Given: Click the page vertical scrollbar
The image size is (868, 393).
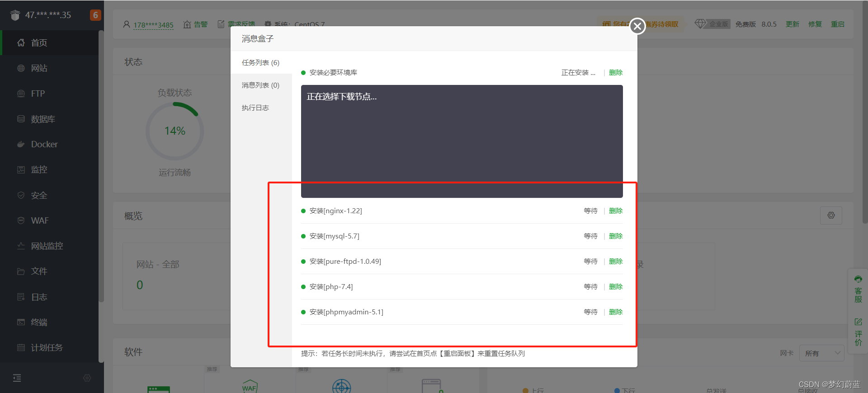Looking at the screenshot, I should coord(865,113).
